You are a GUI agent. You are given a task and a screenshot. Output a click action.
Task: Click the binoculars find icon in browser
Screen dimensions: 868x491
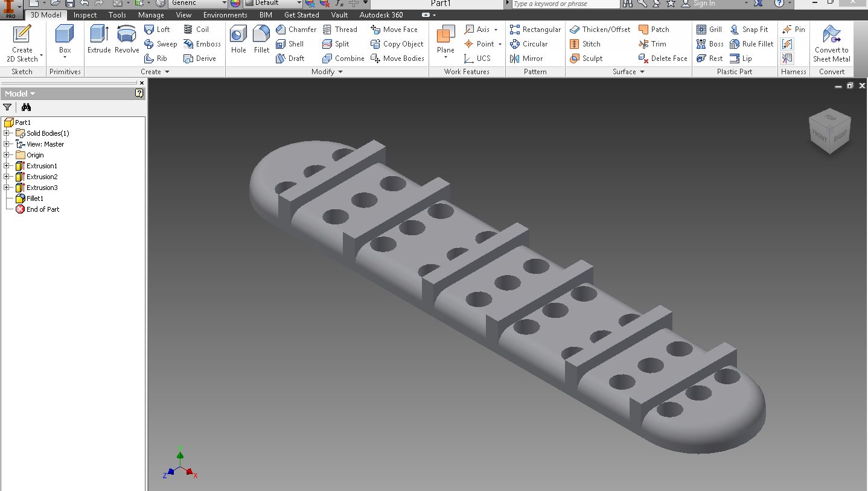(26, 107)
